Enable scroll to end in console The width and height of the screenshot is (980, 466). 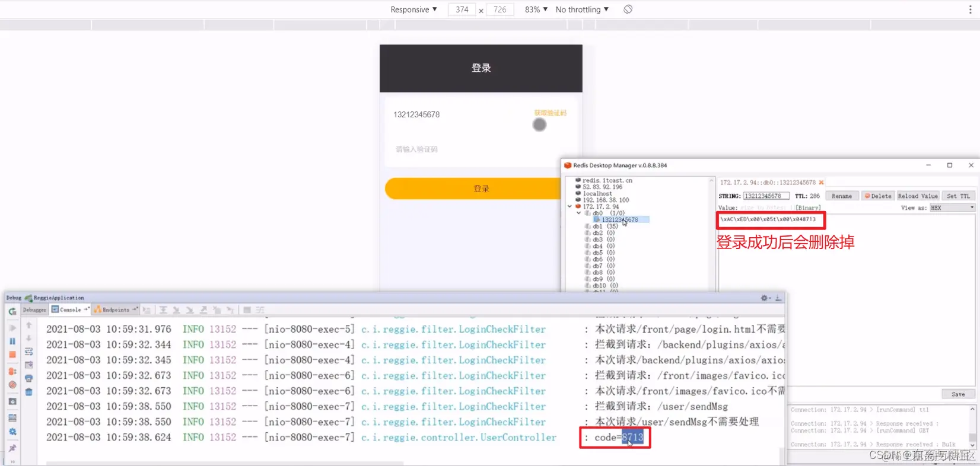point(28,365)
